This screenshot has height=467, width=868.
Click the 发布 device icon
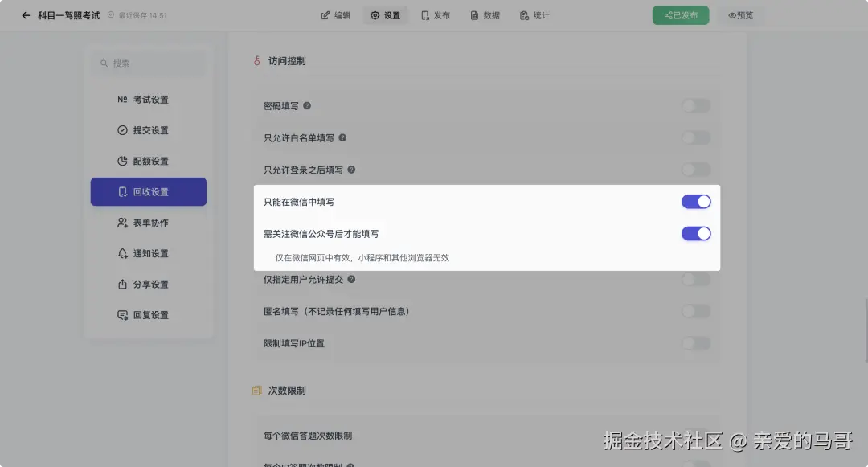424,15
